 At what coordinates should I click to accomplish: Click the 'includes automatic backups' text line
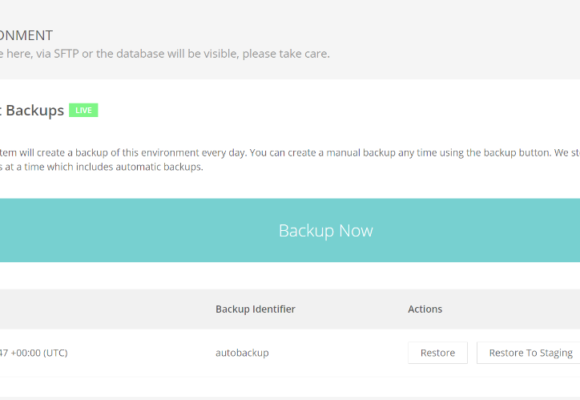[x=102, y=167]
